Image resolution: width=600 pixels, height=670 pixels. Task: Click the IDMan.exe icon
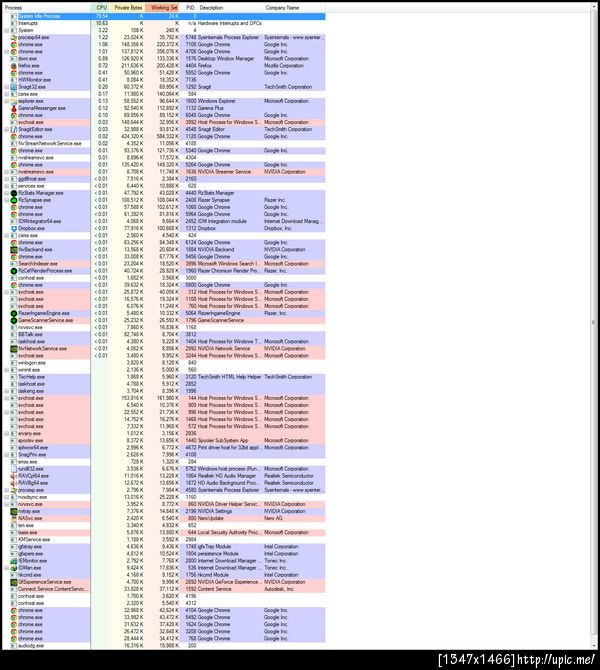click(14, 568)
